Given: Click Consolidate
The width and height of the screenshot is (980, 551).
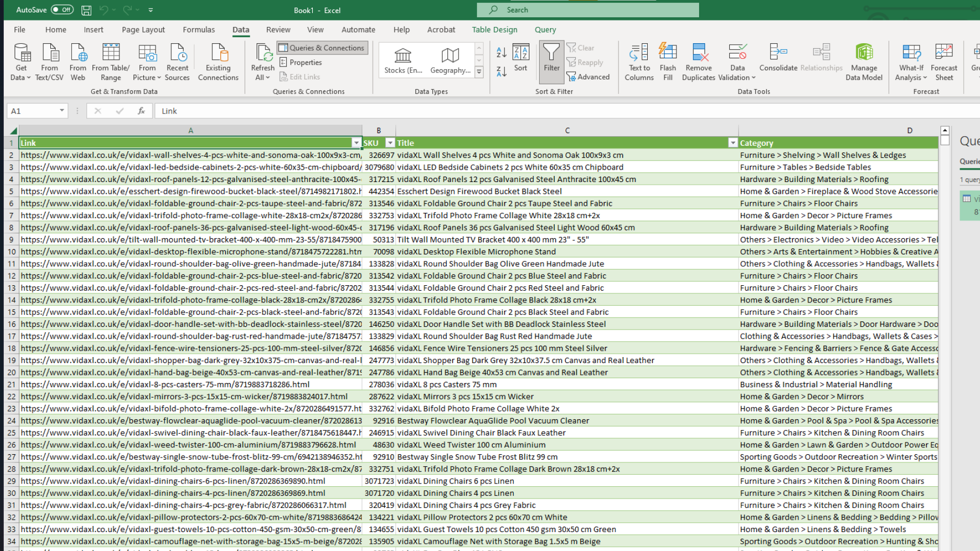Looking at the screenshot, I should (x=778, y=58).
